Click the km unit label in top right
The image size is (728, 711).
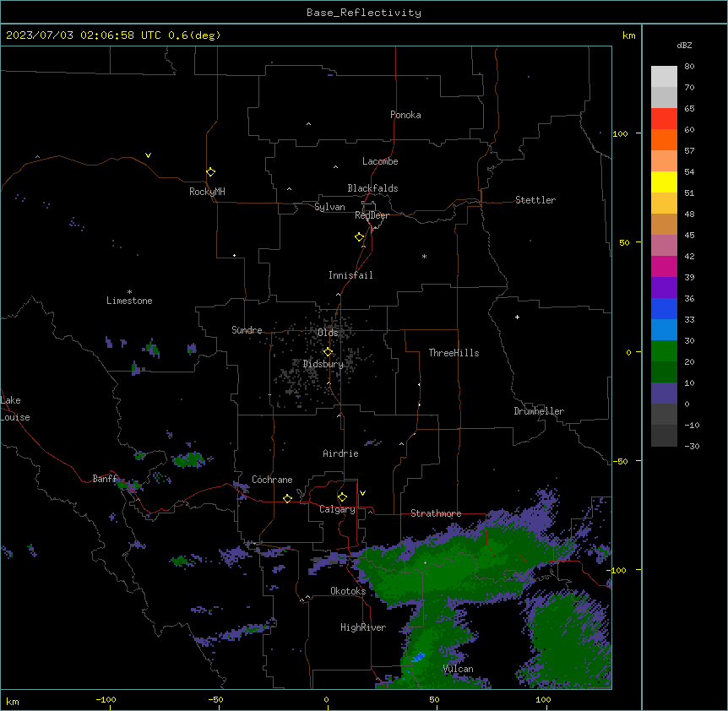click(x=629, y=35)
